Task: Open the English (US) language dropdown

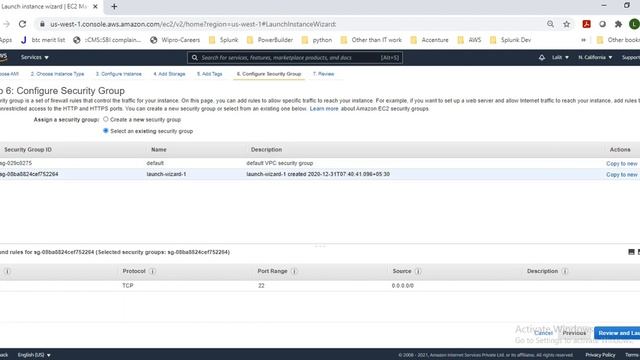Action: point(34,355)
